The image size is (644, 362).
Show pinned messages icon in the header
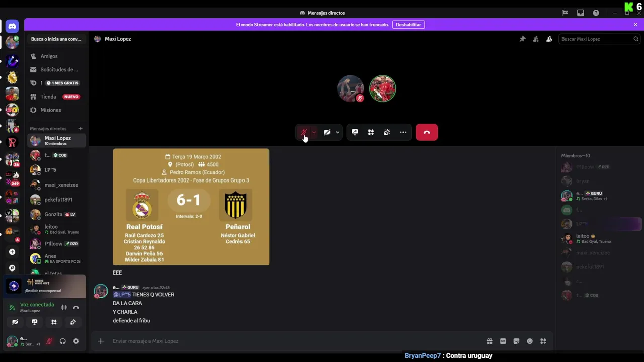522,39
